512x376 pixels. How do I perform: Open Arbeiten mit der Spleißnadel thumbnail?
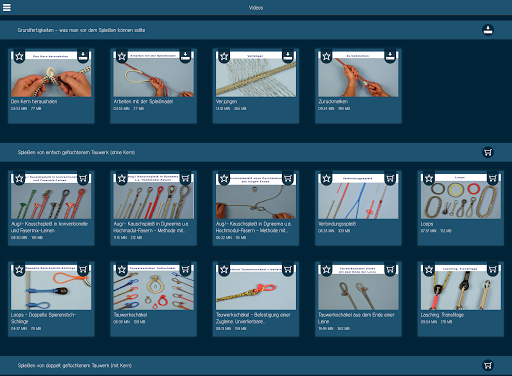153,74
